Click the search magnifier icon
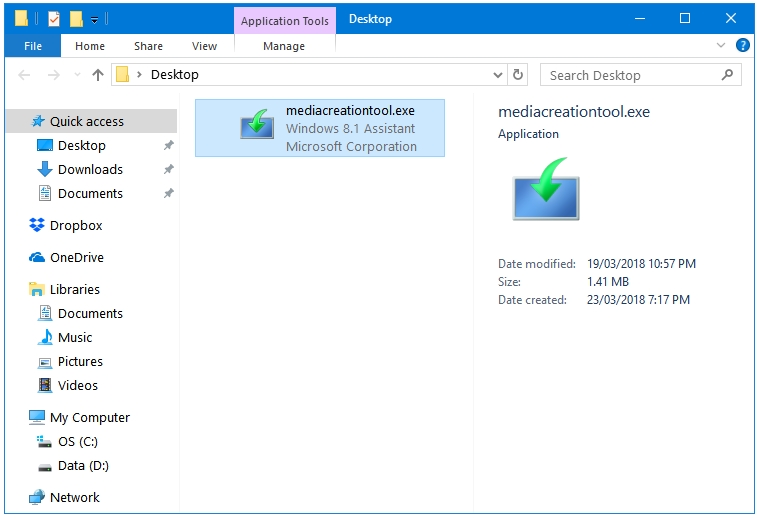Viewport: 759px width, 519px height. [x=727, y=75]
